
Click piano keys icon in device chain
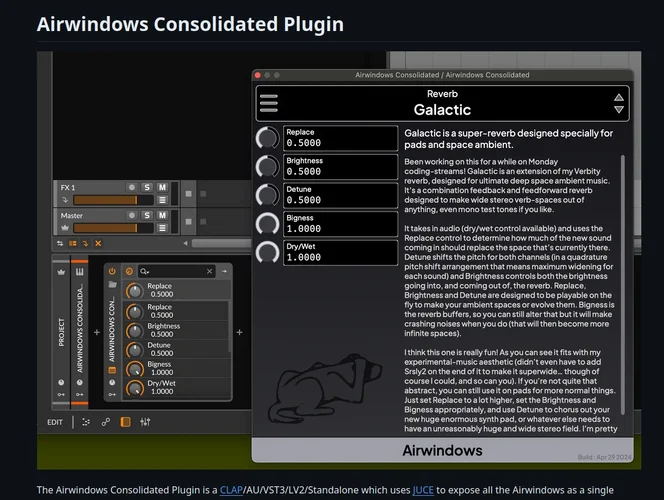(80, 272)
